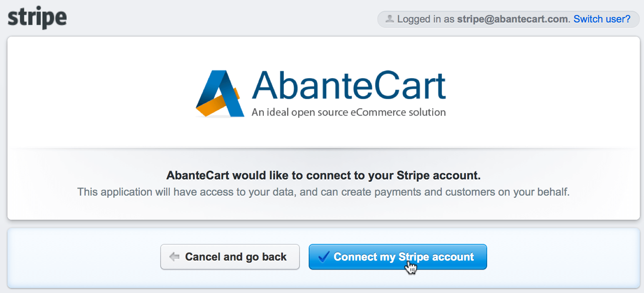Click the Logged in as label
Image resolution: width=644 pixels, height=293 pixels.
click(x=426, y=19)
